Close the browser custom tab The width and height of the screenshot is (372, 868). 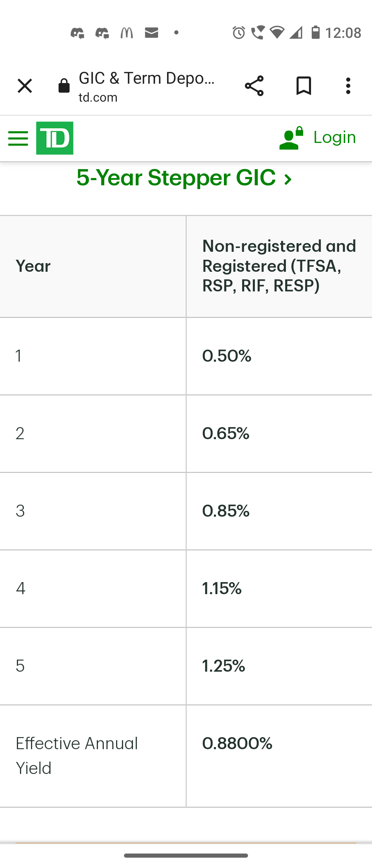click(x=25, y=86)
